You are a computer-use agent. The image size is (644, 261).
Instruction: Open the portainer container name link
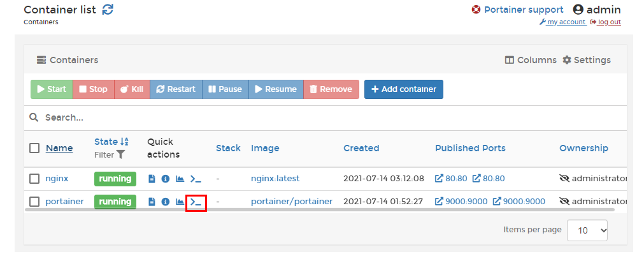coord(64,202)
